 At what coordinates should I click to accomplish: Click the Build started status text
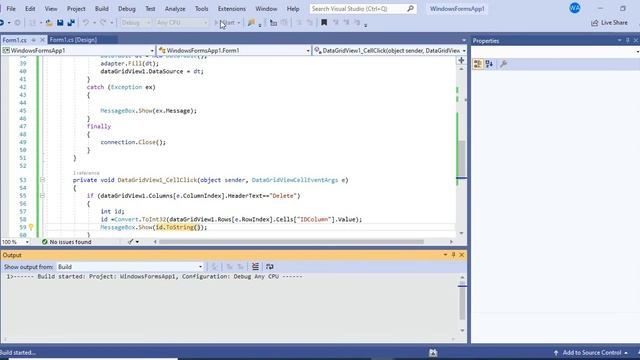coord(18,353)
